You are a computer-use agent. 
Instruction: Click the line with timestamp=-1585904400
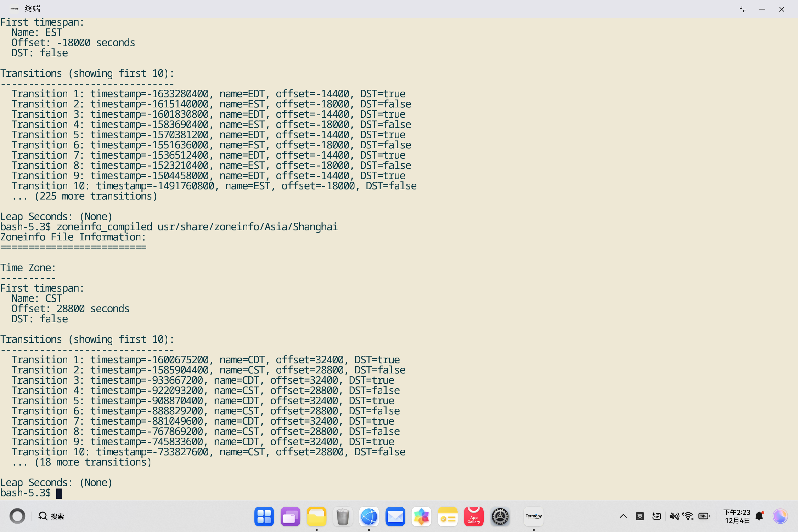(208, 370)
